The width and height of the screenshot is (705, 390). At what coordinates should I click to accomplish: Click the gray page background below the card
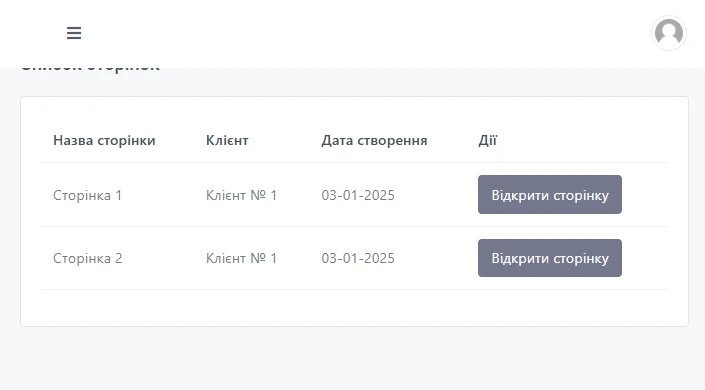[352, 359]
